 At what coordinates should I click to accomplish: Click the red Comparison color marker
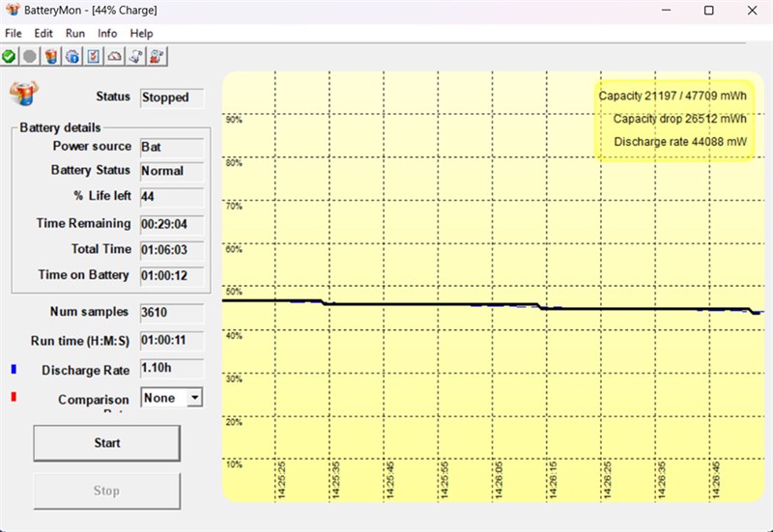[14, 397]
